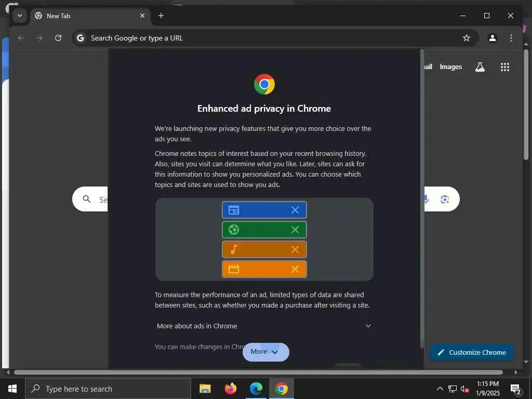Click the Google G icon in address bar
Image resolution: width=532 pixels, height=399 pixels.
(x=81, y=38)
